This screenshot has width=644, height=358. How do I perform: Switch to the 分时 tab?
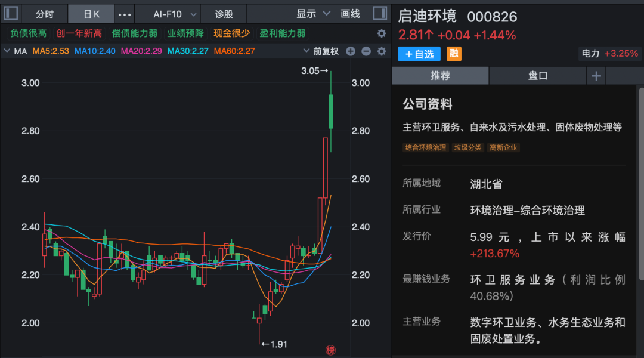pos(44,13)
